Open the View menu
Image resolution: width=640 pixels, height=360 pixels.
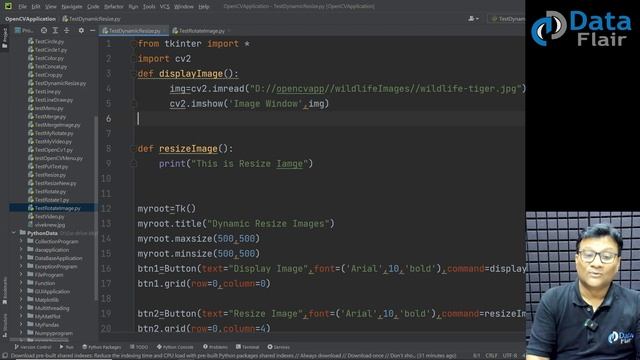click(51, 7)
